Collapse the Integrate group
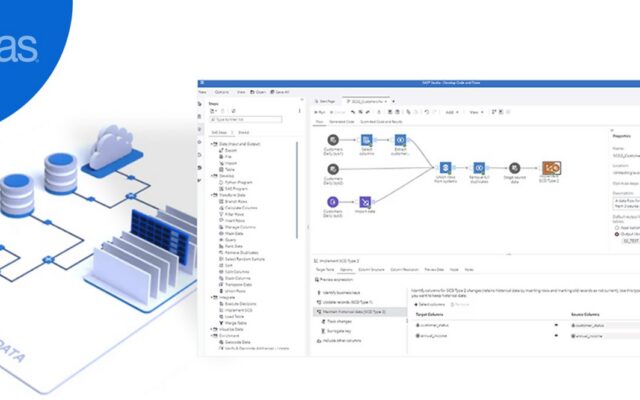This screenshot has width=640, height=400. click(x=212, y=298)
